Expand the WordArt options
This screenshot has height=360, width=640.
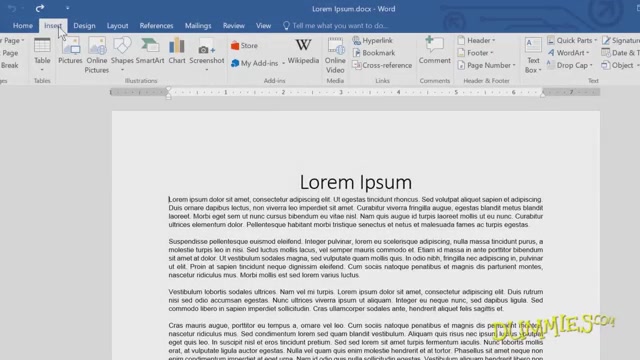click(569, 53)
